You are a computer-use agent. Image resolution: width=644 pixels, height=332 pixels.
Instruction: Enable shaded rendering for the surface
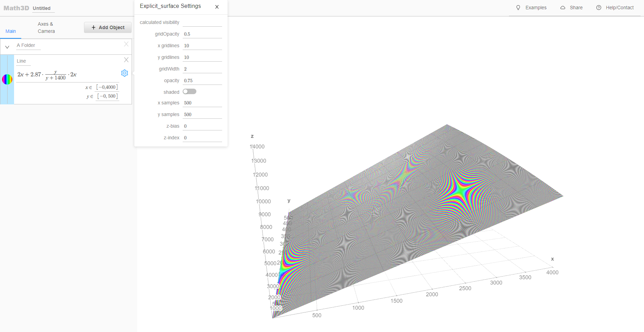pyautogui.click(x=190, y=91)
